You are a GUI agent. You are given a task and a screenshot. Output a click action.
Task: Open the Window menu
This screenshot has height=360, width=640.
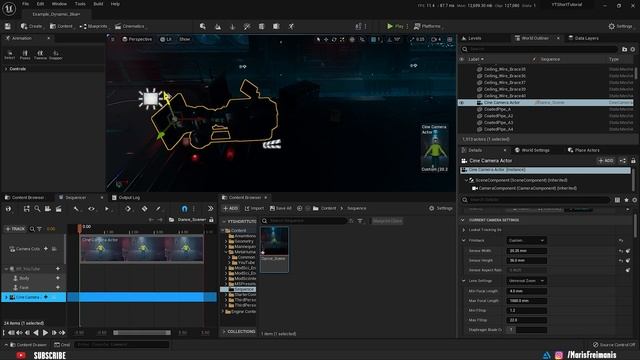coord(59,4)
